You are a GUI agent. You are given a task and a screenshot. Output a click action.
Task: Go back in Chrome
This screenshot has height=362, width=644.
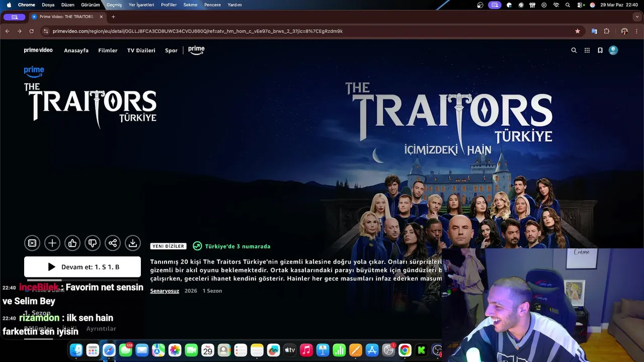pyautogui.click(x=8, y=31)
